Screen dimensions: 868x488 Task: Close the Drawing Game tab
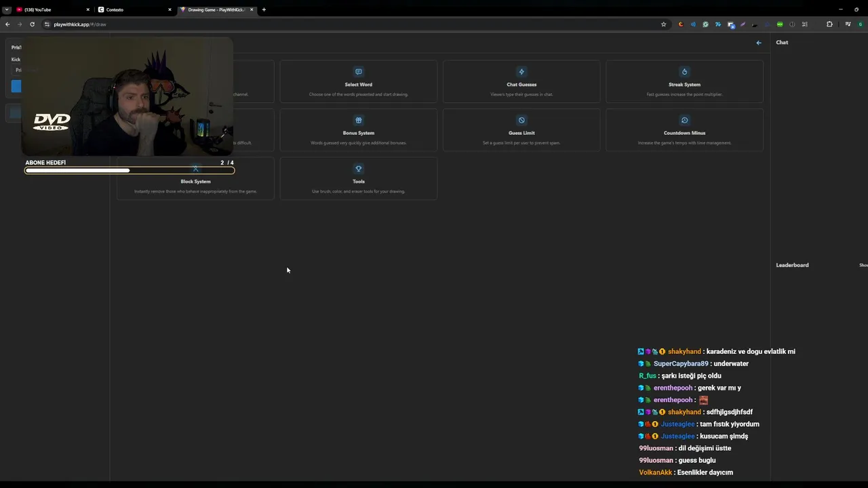tap(252, 9)
